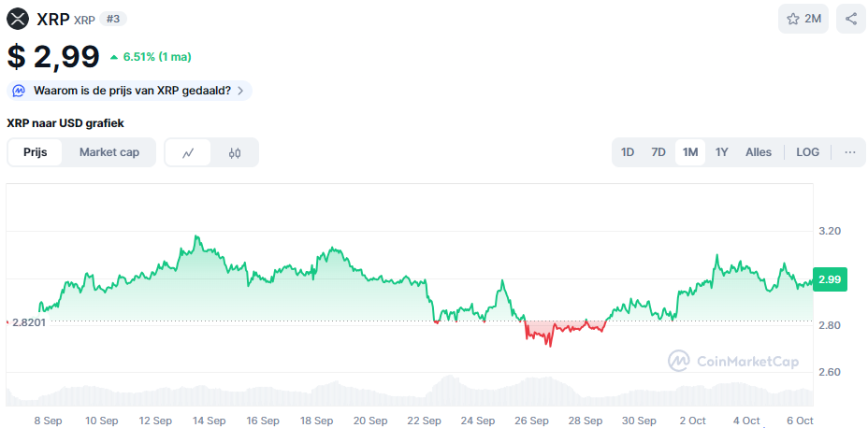The image size is (868, 428).
Task: Add XRP to watchlist via star button
Action: 803,19
